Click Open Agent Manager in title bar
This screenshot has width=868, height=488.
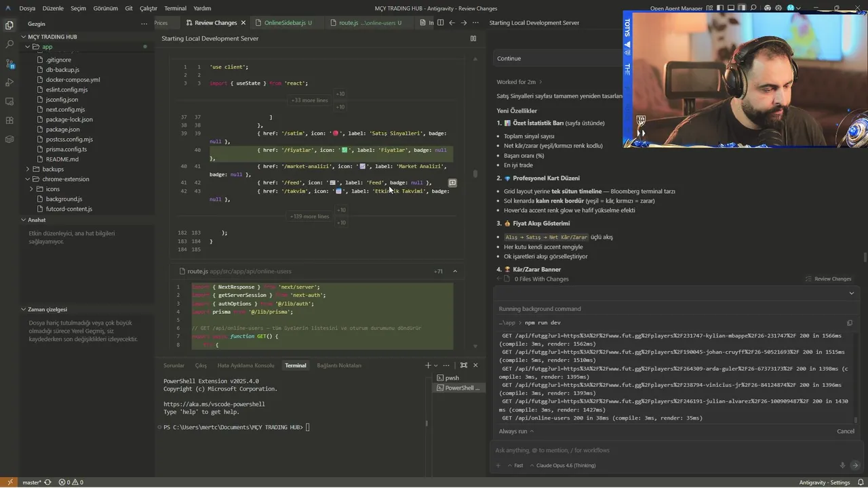point(676,8)
